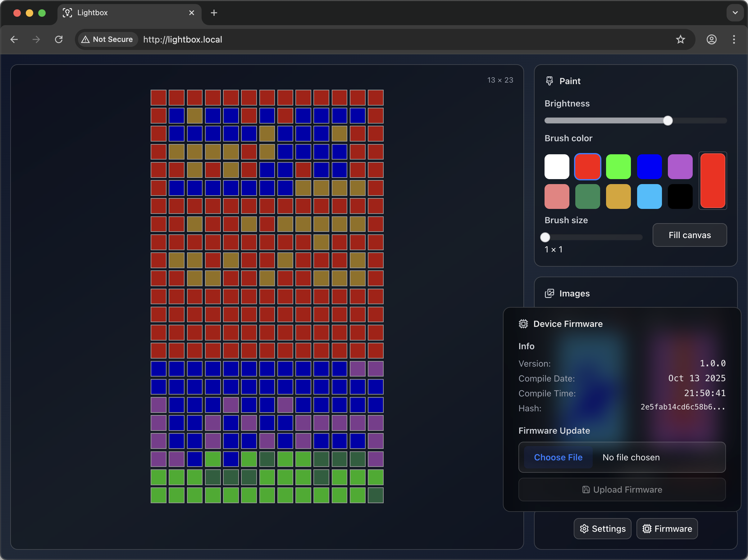Expand the tab search dropdown arrow
748x560 pixels.
735,13
